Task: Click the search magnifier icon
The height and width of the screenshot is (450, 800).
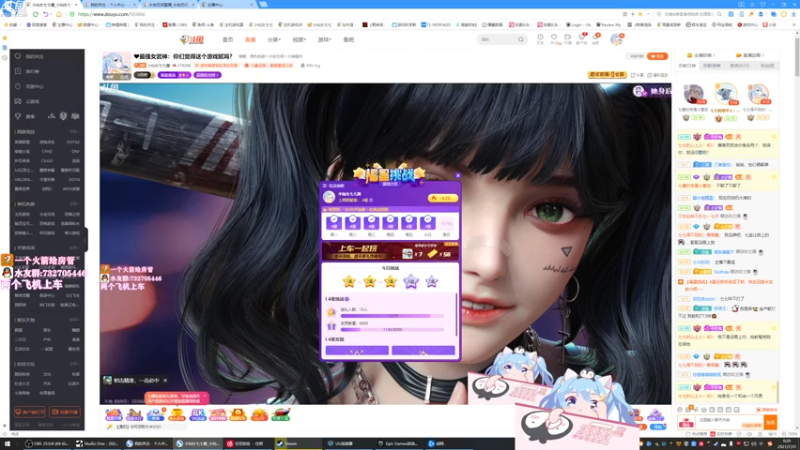Action: point(521,39)
